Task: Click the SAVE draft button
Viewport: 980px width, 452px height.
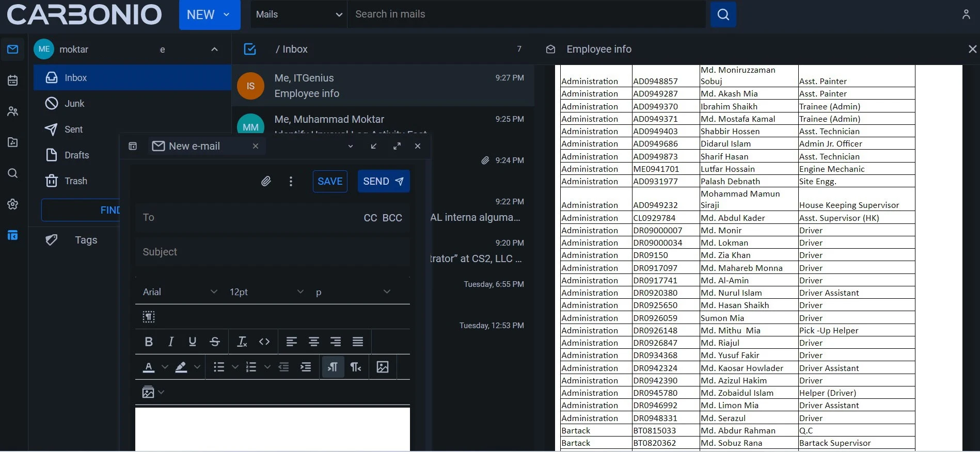Action: [x=330, y=181]
